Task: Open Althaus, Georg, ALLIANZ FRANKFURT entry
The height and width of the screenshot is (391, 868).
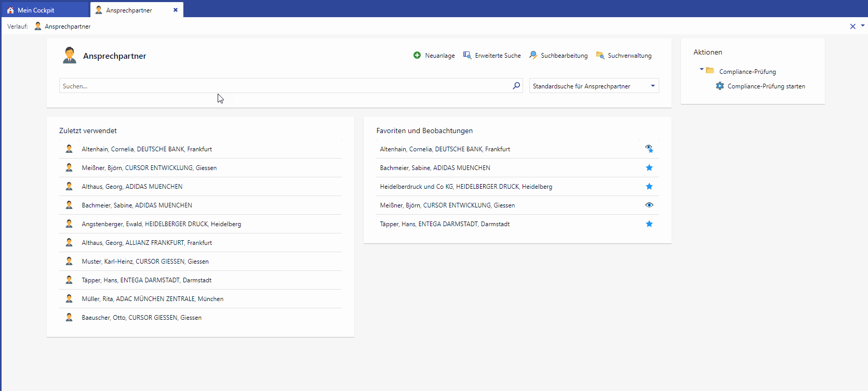Action: (147, 243)
